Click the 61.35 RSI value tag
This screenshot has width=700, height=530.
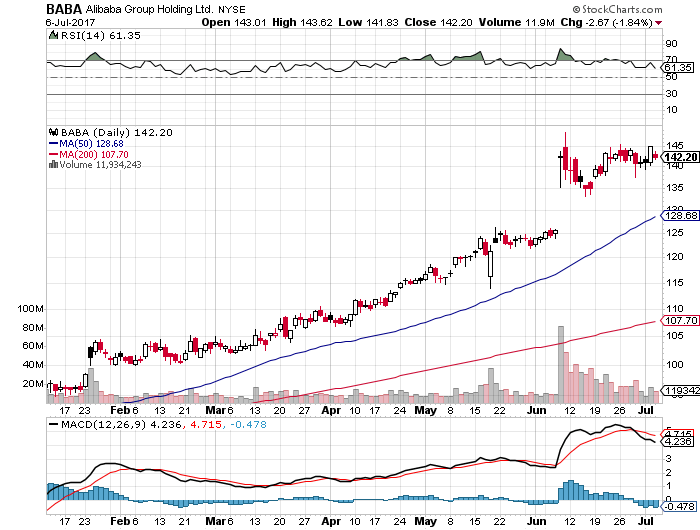pyautogui.click(x=678, y=67)
